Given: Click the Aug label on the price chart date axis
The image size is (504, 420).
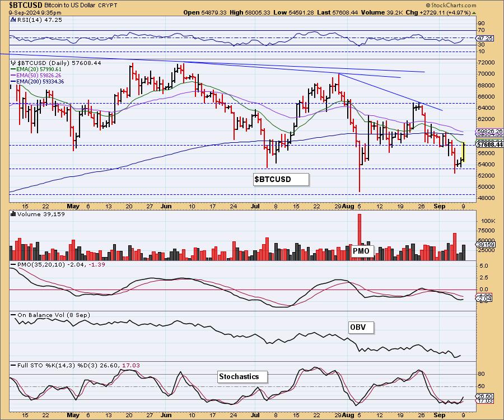Looking at the screenshot, I should click(349, 206).
